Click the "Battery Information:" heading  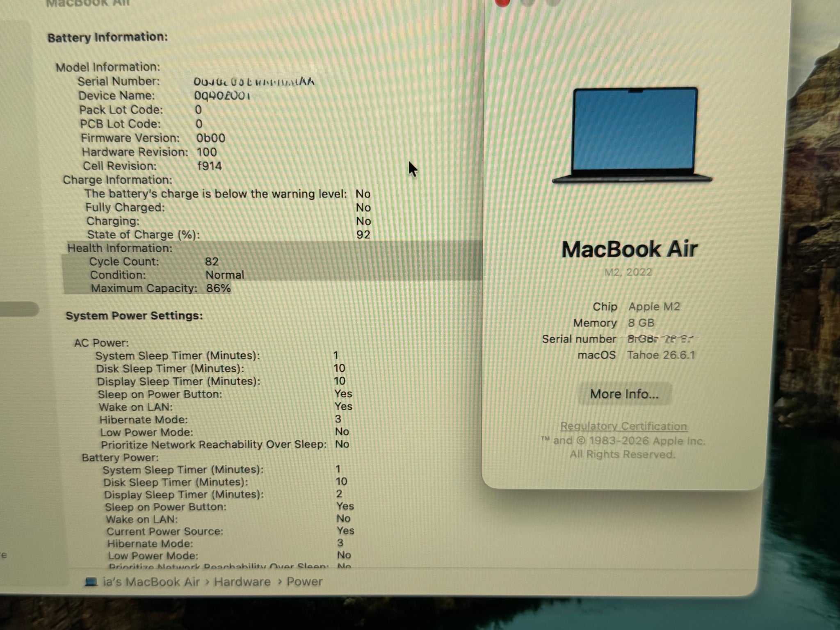click(108, 37)
